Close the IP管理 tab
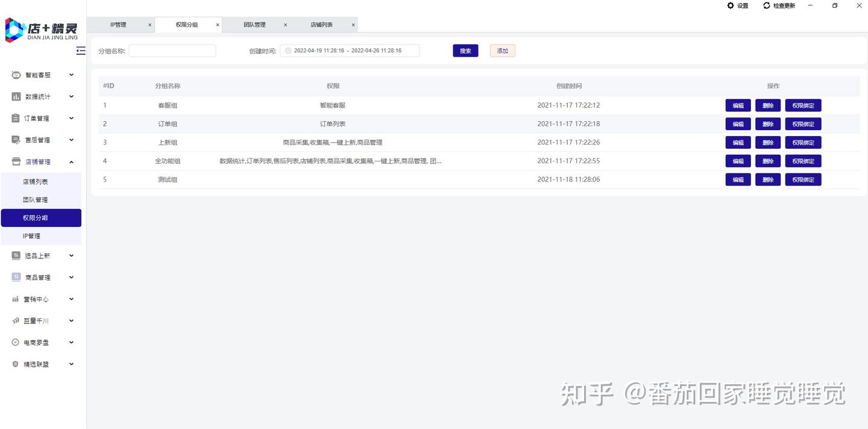 [150, 25]
